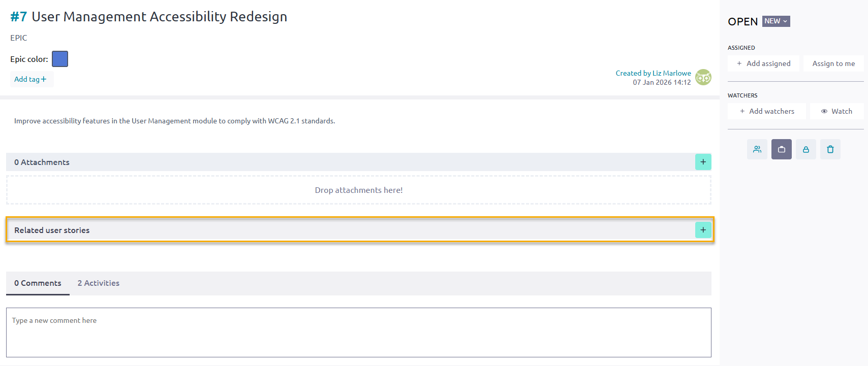The image size is (868, 366).
Task: Delete the epic with the trash icon
Action: click(830, 149)
